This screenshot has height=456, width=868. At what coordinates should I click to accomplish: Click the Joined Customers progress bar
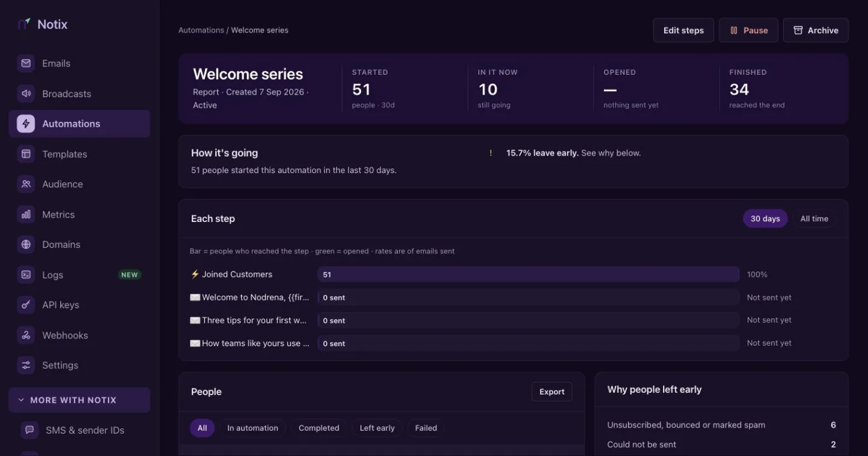point(529,274)
